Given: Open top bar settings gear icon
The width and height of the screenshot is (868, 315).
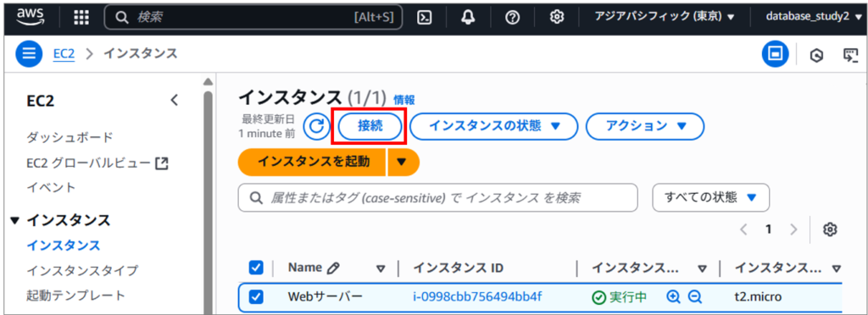Looking at the screenshot, I should tap(556, 17).
